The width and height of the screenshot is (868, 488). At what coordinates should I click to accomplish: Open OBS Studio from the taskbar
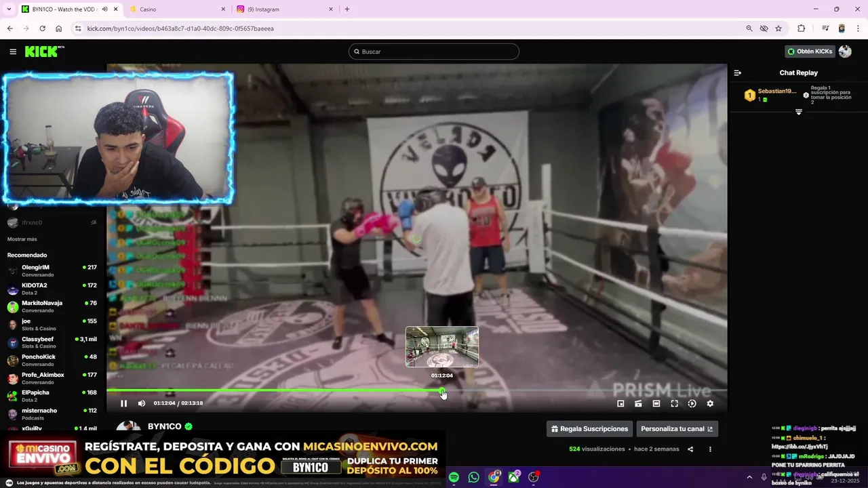click(534, 477)
